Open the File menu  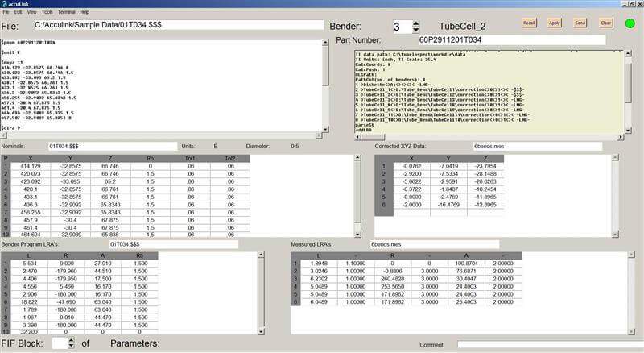[6, 12]
